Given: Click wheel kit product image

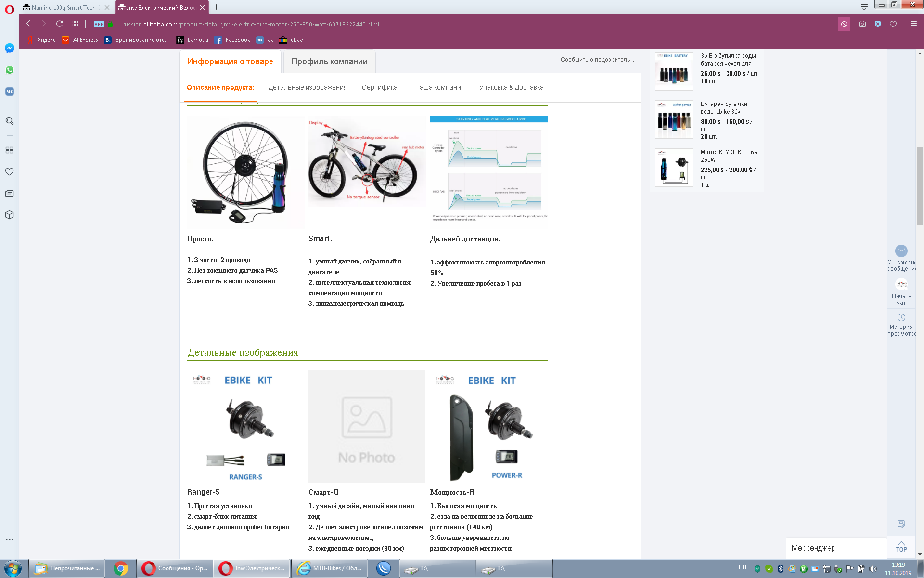Looking at the screenshot, I should point(246,172).
